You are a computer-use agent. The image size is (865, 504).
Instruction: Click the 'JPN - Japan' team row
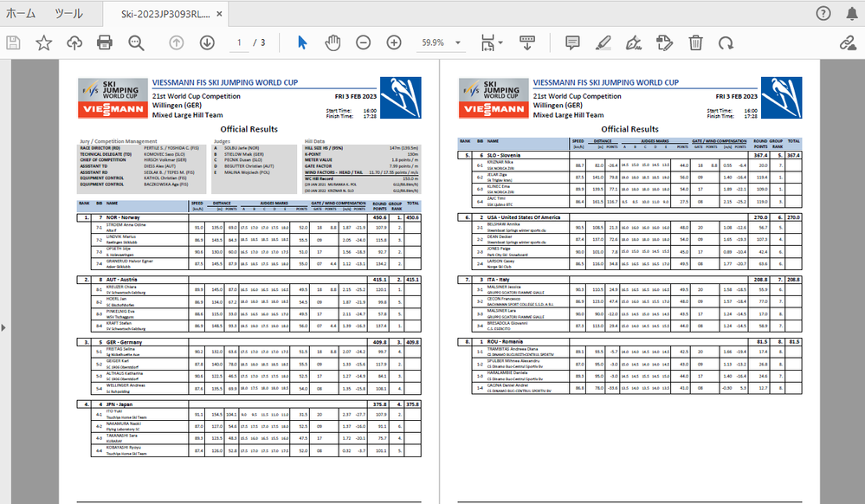[249, 404]
